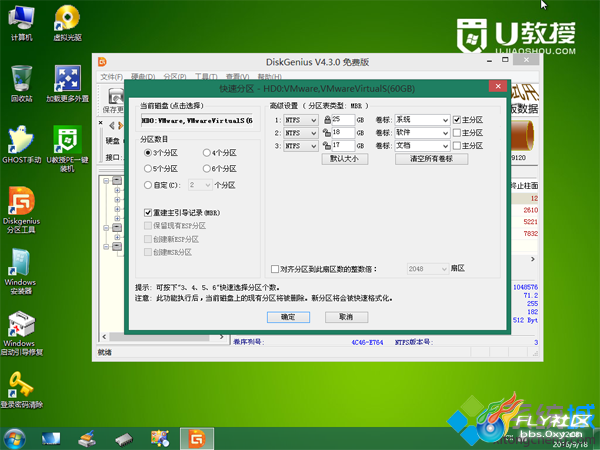Open 2048 sector alignment dropdown
This screenshot has width=600, height=450.
[x=427, y=269]
